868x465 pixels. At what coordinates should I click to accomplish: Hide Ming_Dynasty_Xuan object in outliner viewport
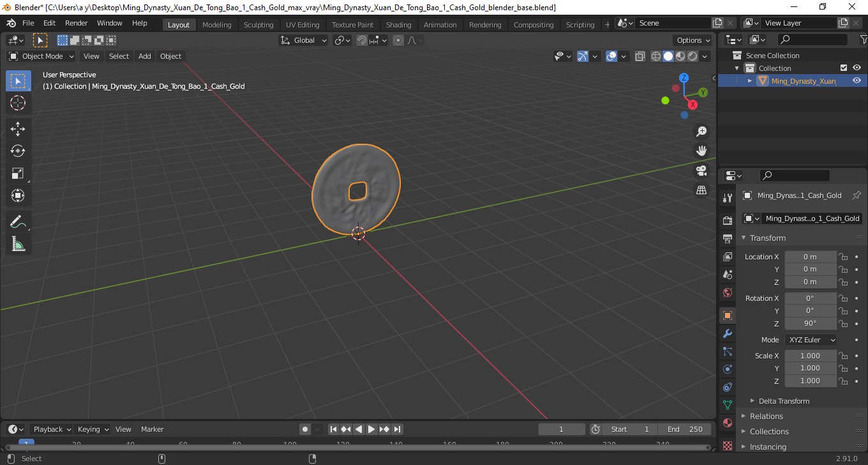[857, 80]
